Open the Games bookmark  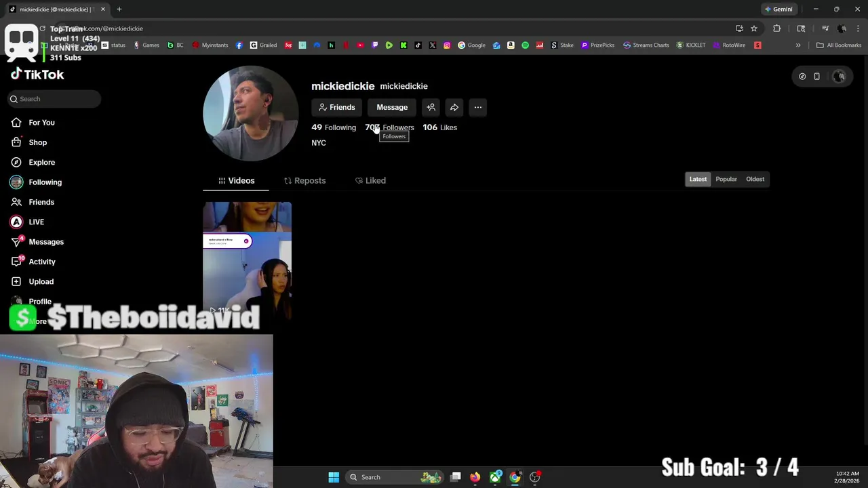point(146,45)
